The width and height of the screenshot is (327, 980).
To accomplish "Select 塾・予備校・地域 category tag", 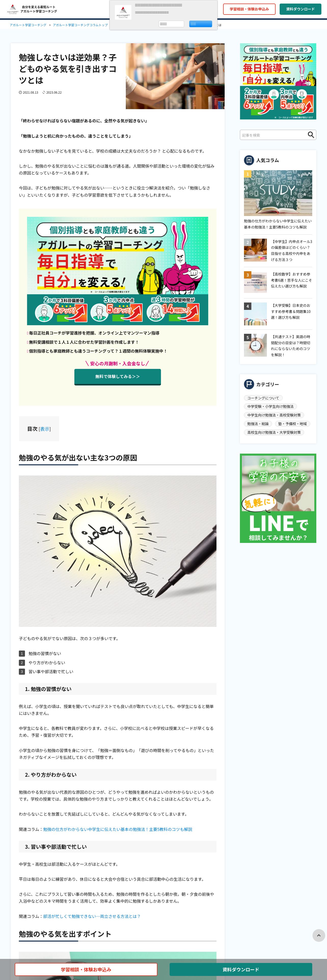I will (x=292, y=424).
